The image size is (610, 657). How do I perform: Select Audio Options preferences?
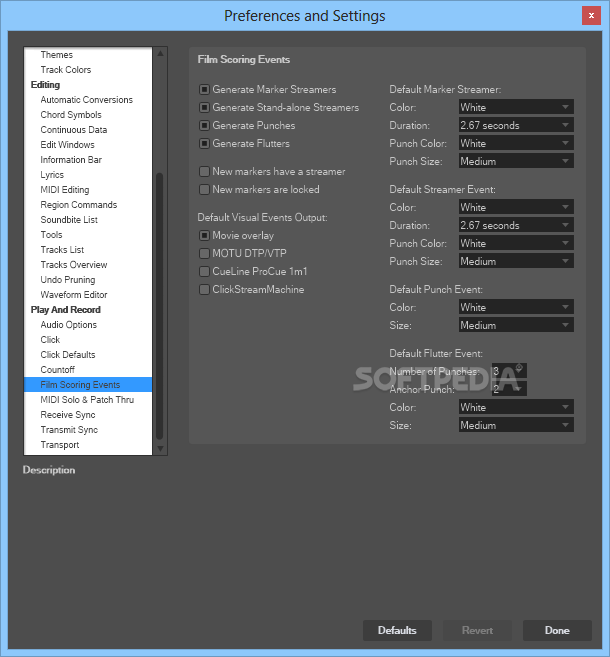point(69,325)
